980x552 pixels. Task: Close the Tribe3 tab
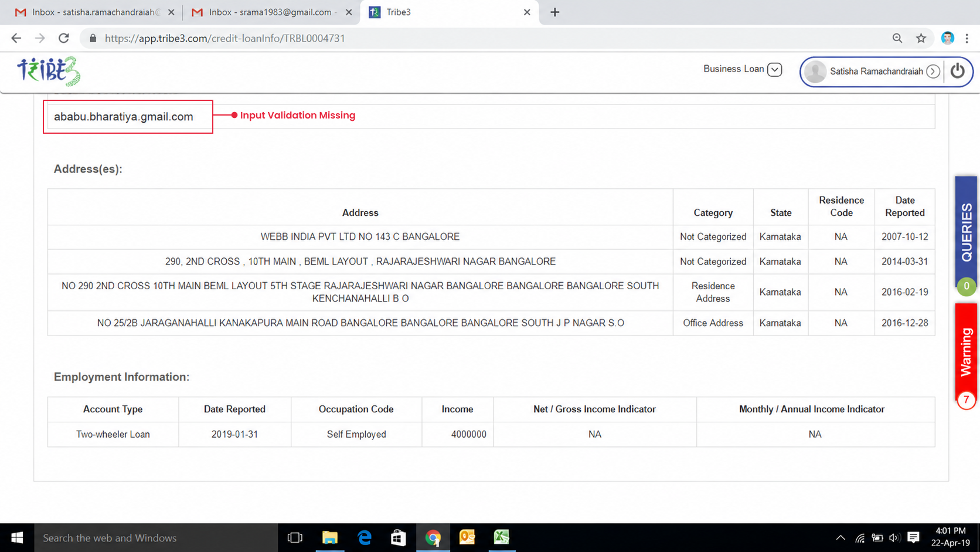(526, 12)
